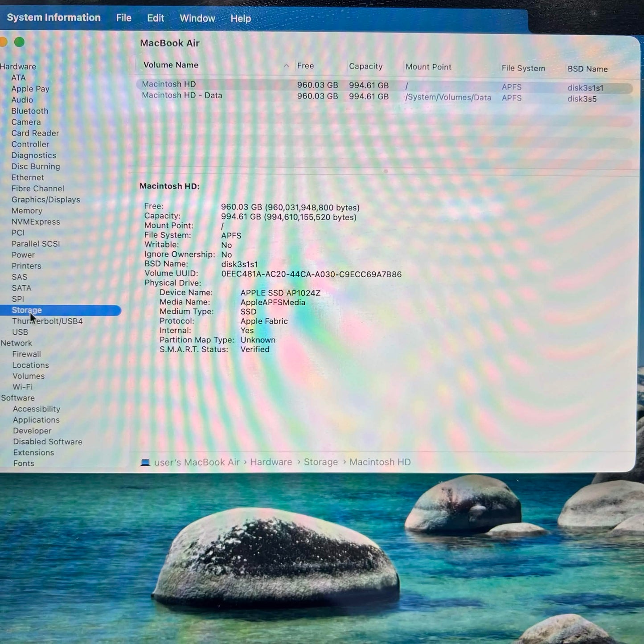Select Diagnostics in the sidebar
The image size is (644, 644).
coord(34,156)
